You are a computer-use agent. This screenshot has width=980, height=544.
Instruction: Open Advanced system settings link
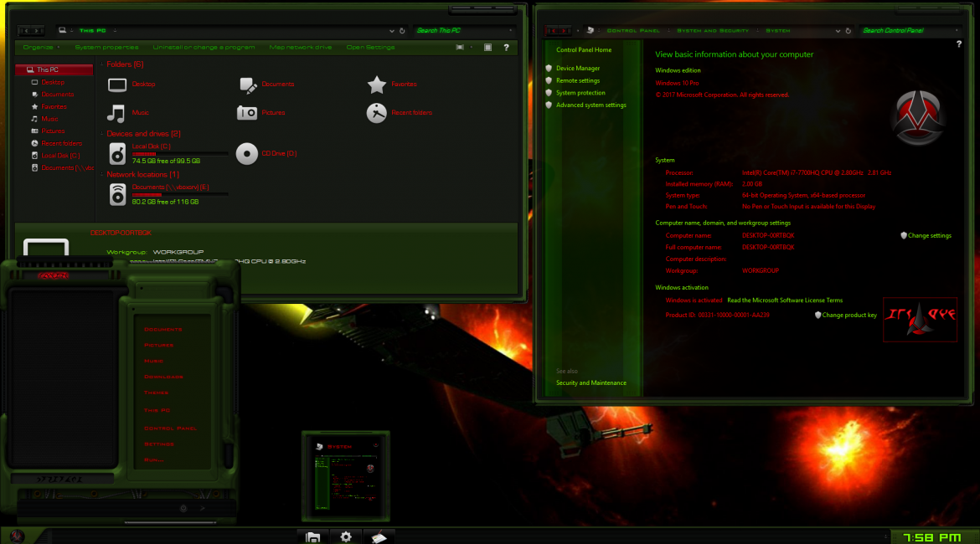click(x=591, y=105)
